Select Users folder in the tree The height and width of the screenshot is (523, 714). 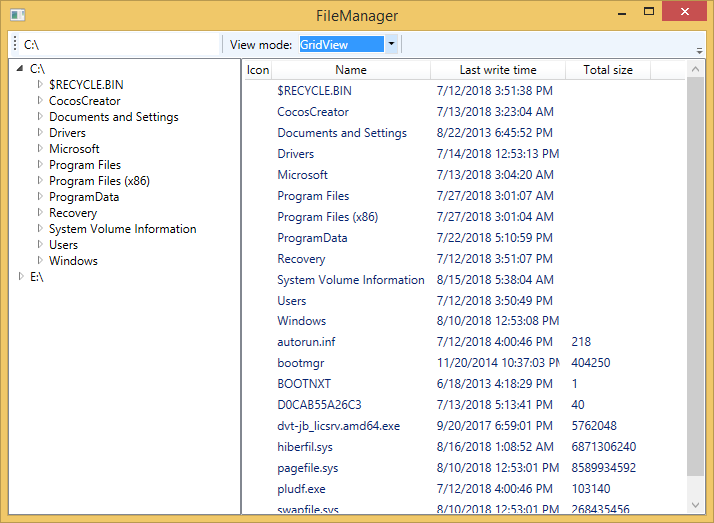pos(63,245)
